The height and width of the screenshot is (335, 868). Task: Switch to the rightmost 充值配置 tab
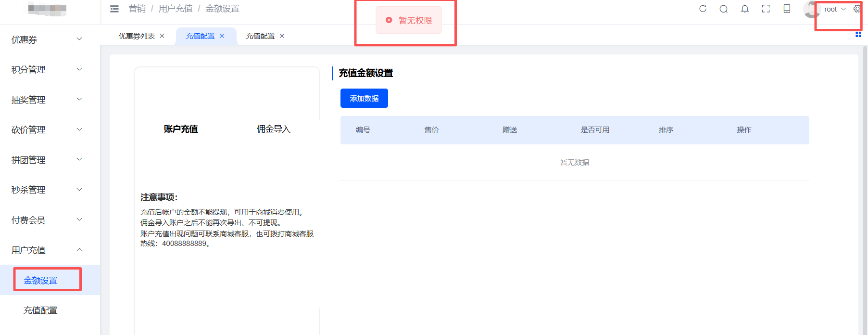point(260,36)
